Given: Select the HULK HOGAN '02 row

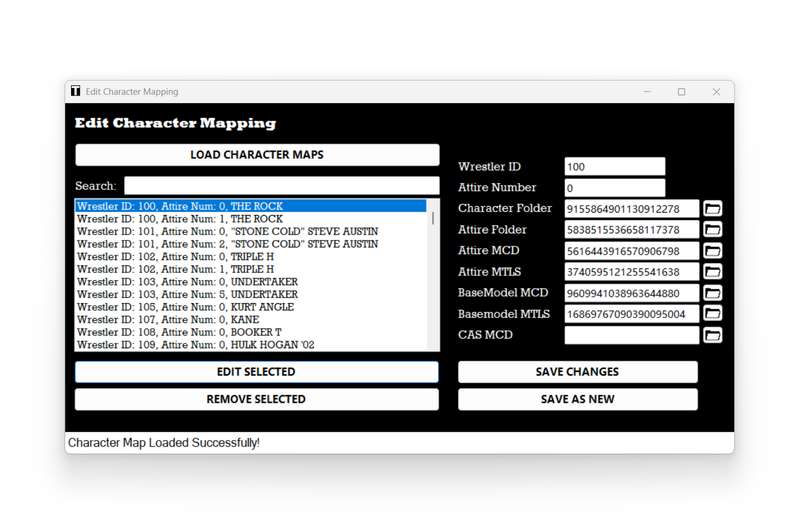Looking at the screenshot, I should pyautogui.click(x=251, y=345).
